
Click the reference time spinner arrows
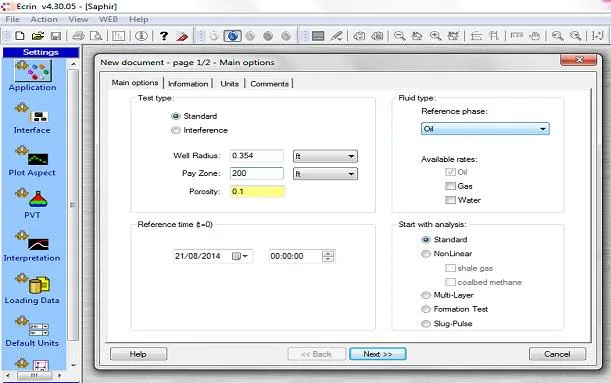[328, 256]
